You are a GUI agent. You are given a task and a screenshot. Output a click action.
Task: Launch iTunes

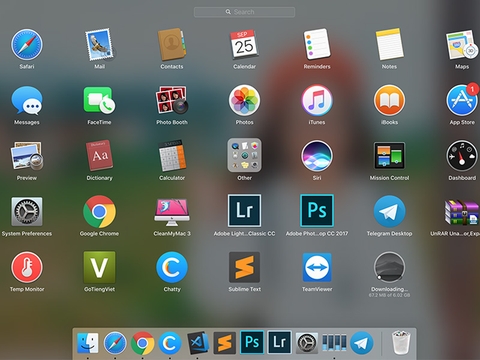[x=317, y=100]
